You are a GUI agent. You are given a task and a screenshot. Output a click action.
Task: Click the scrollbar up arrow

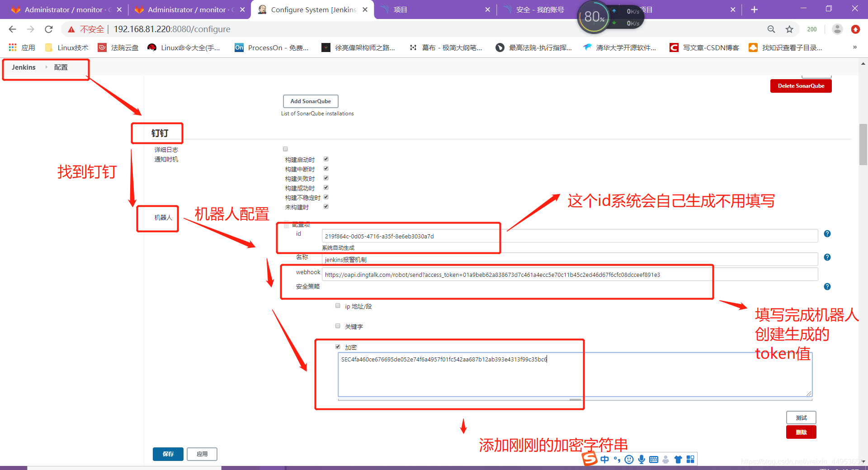coord(863,64)
